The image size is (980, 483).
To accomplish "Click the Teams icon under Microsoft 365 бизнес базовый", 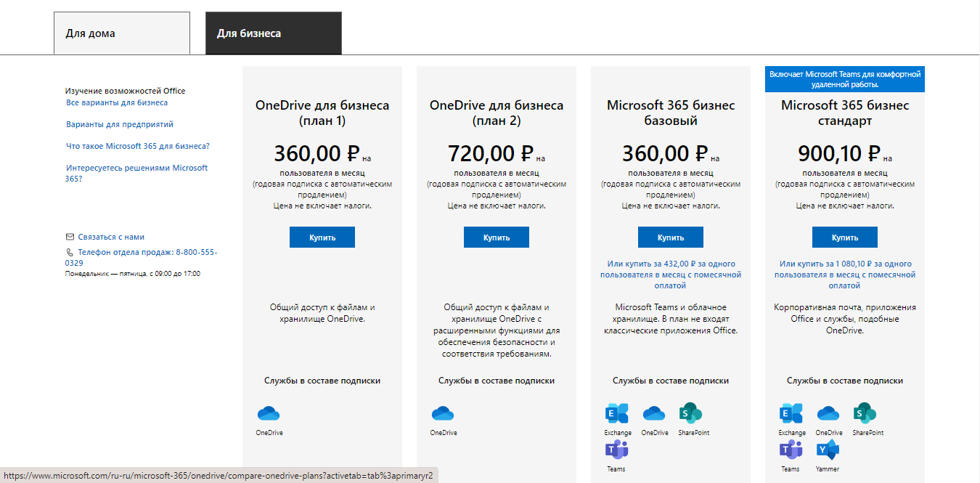I will click(x=617, y=450).
